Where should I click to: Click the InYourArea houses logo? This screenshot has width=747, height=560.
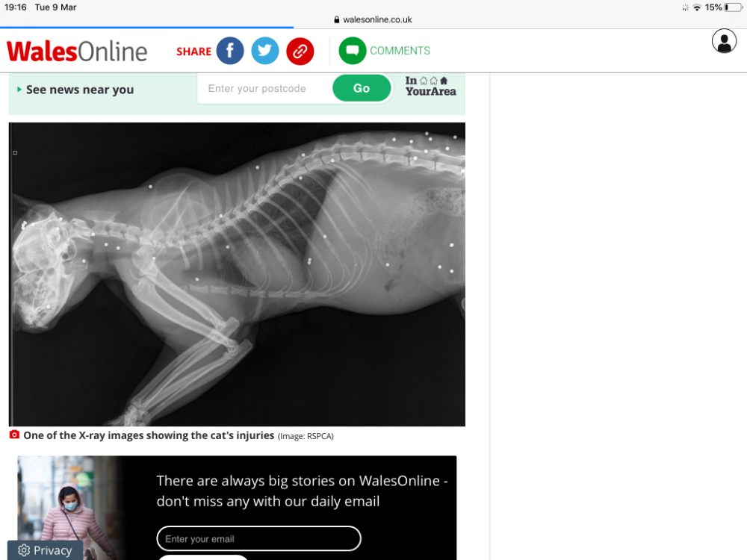pos(431,86)
